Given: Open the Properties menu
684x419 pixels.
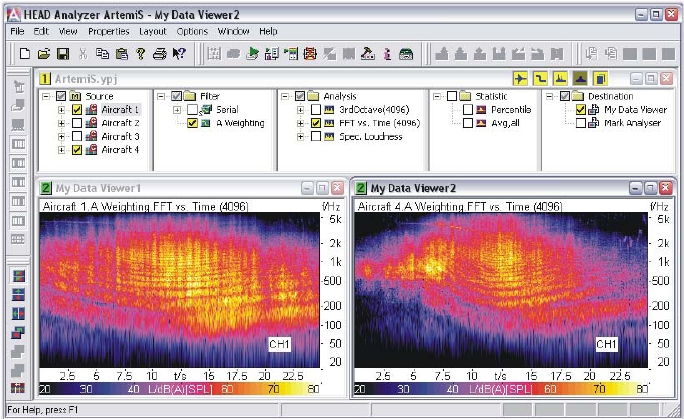Looking at the screenshot, I should coord(109,31).
